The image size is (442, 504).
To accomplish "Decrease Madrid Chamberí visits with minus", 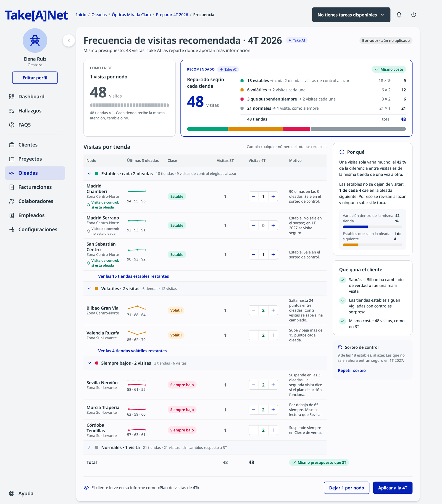I will tap(253, 196).
